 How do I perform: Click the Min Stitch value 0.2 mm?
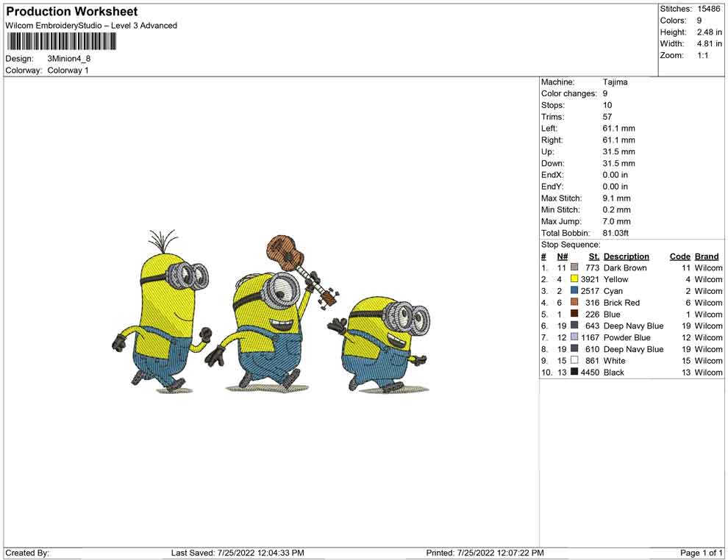[616, 209]
